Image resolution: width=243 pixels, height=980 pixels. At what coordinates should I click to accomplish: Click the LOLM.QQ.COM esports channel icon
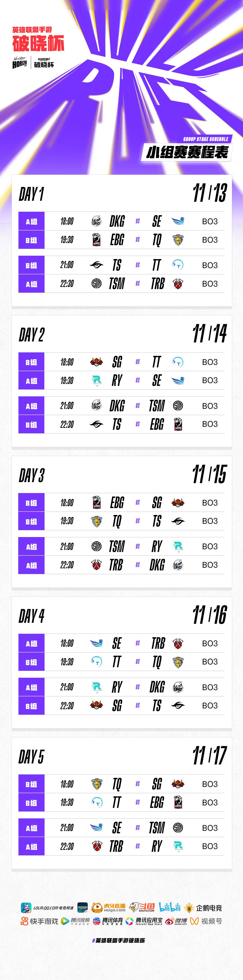26,908
